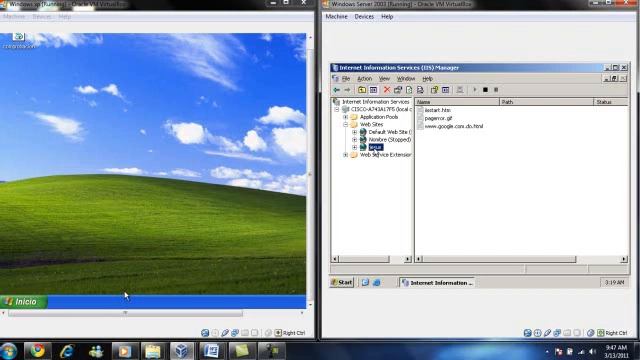
Task: Click the Start button in Server 2003
Action: pos(342,282)
